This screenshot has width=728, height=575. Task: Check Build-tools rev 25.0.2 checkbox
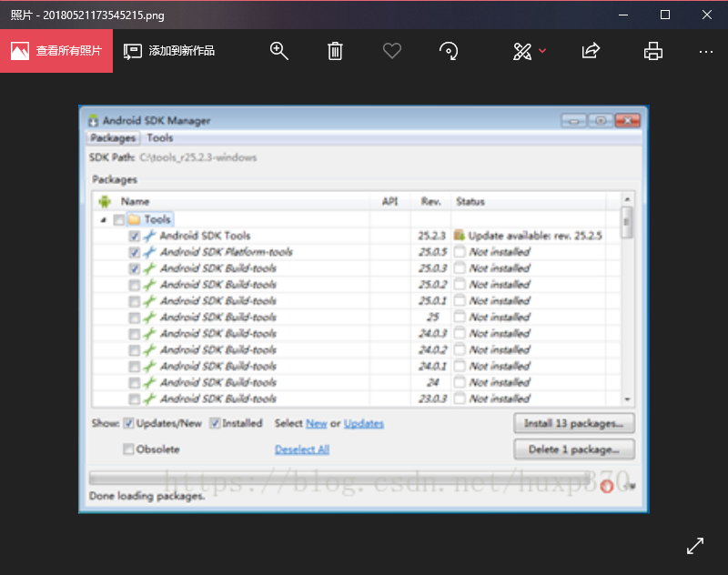(x=134, y=285)
